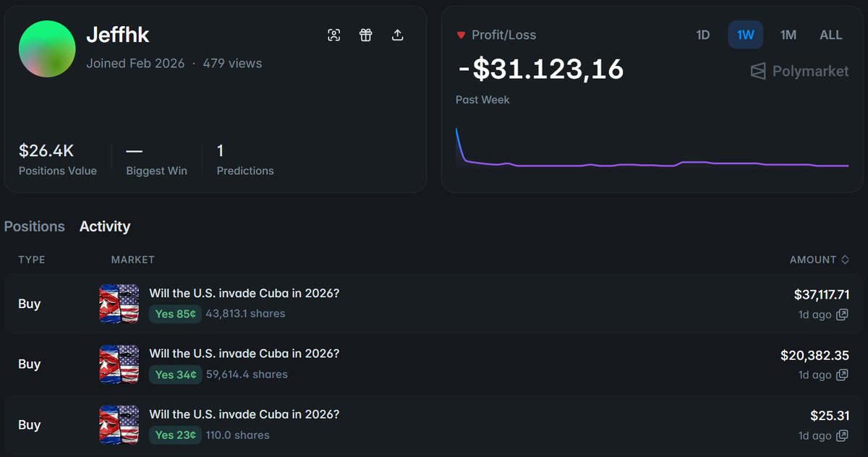
Task: Click the 110.0 shares text
Action: pyautogui.click(x=238, y=435)
